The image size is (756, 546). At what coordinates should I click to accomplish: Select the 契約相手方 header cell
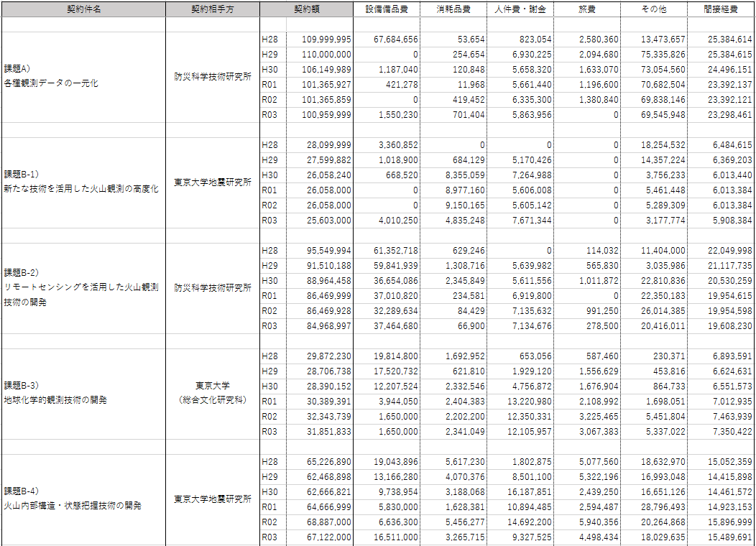[212, 9]
